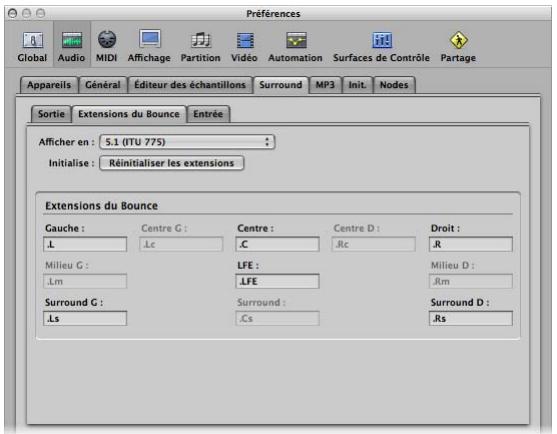
Task: Switch to the Appareils tab
Action: (49, 85)
